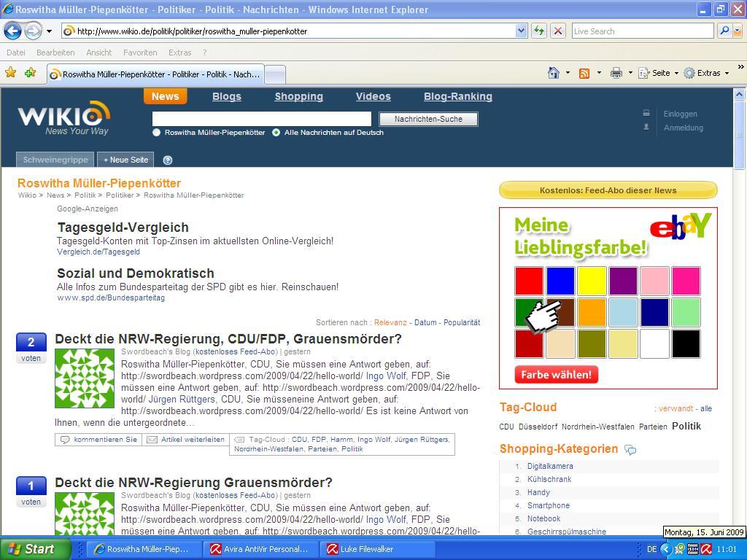Open the Videos tab on Wikio

coord(373,96)
